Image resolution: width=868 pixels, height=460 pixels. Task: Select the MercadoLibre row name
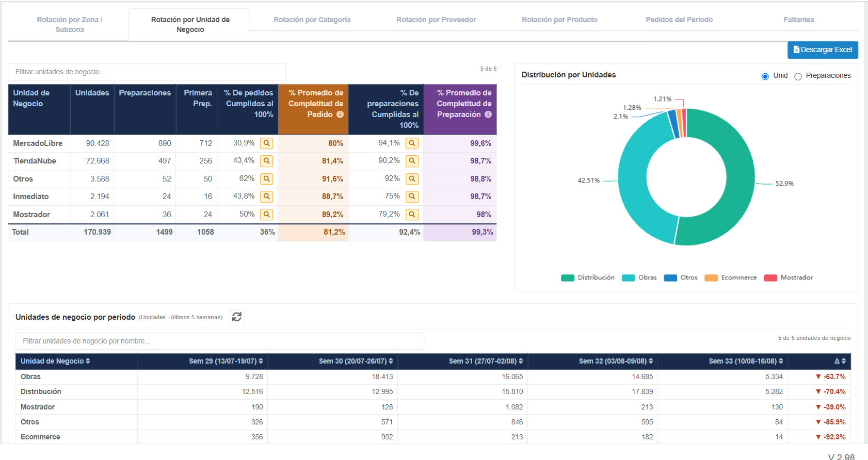point(38,143)
